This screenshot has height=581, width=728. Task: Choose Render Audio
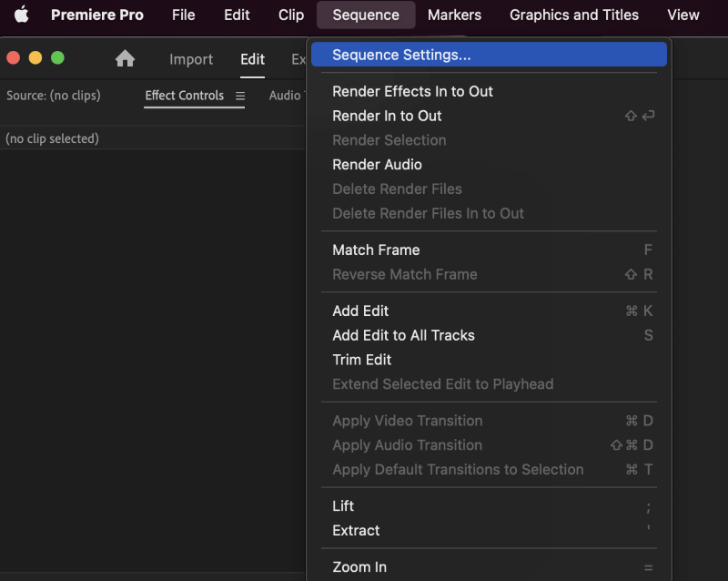[x=489, y=165]
